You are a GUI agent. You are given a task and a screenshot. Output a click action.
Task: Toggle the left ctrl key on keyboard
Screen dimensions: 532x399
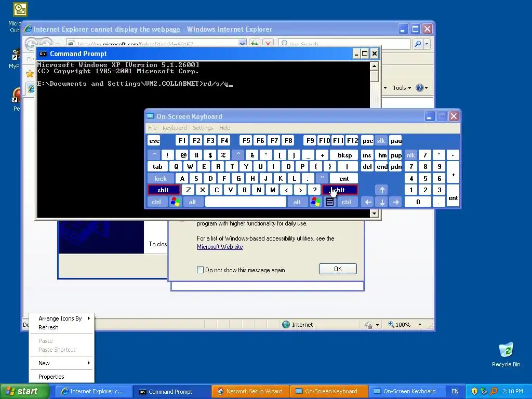coord(156,202)
